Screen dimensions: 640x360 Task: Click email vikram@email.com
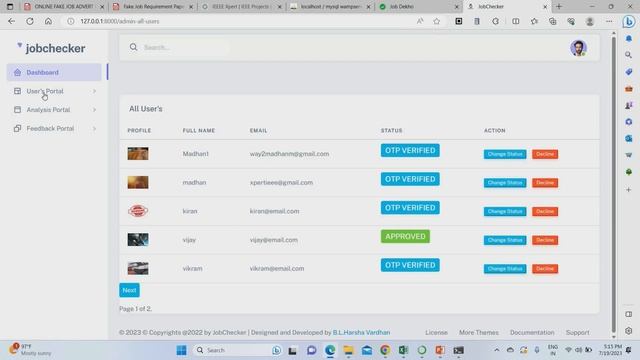click(277, 269)
